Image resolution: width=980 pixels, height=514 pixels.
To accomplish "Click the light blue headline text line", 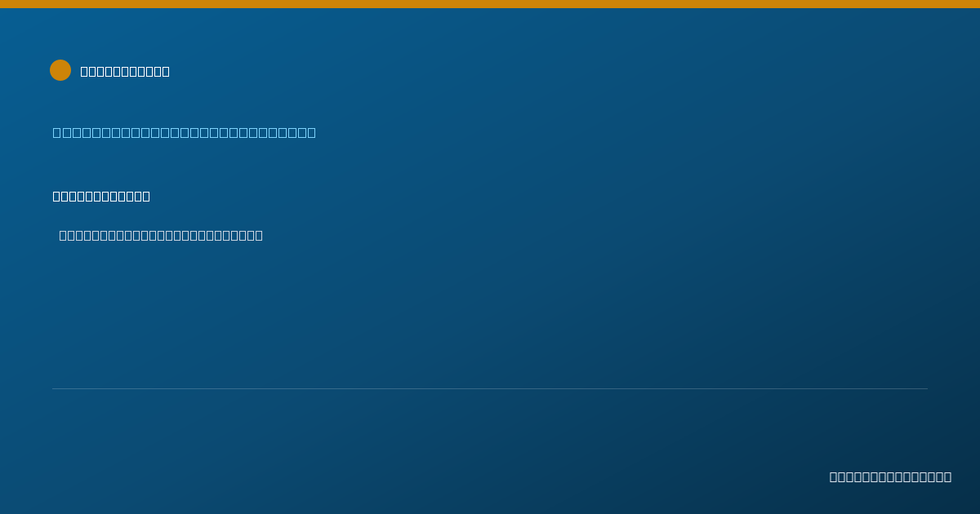I will click(x=184, y=132).
